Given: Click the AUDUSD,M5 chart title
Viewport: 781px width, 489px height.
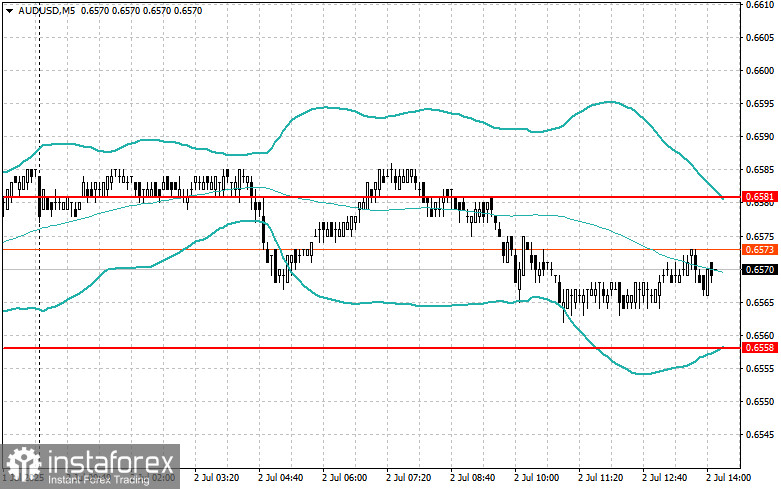Looking at the screenshot, I should [x=47, y=10].
